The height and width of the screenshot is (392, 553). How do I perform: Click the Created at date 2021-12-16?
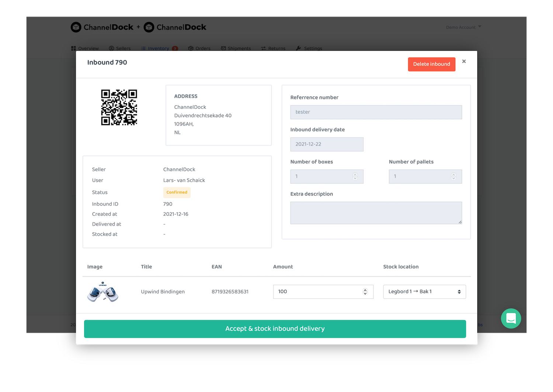pyautogui.click(x=176, y=214)
